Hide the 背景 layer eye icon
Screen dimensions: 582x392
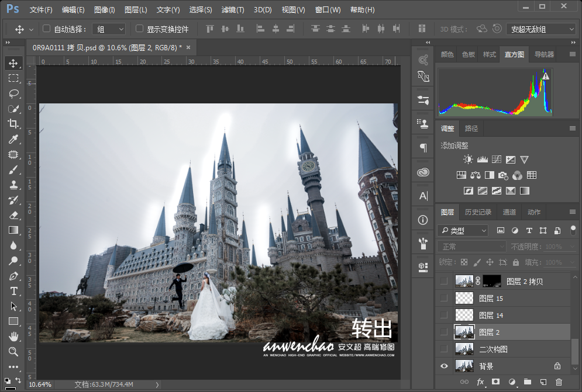[x=444, y=366]
